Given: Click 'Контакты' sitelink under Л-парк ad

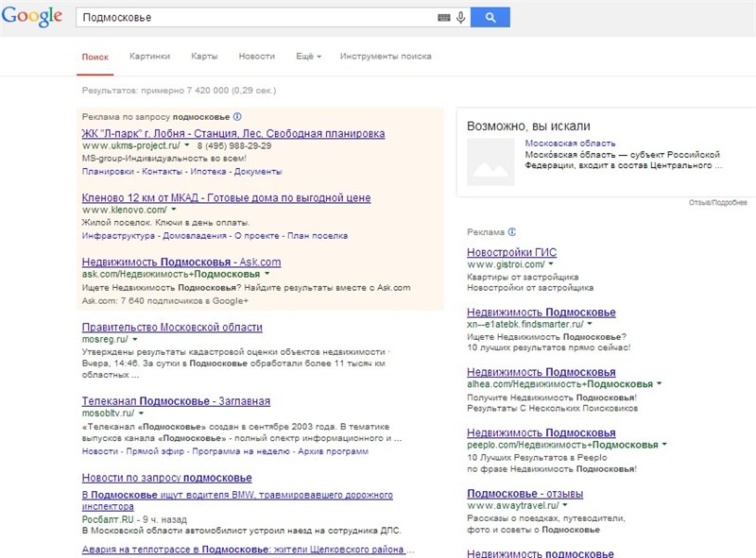Looking at the screenshot, I should (162, 172).
